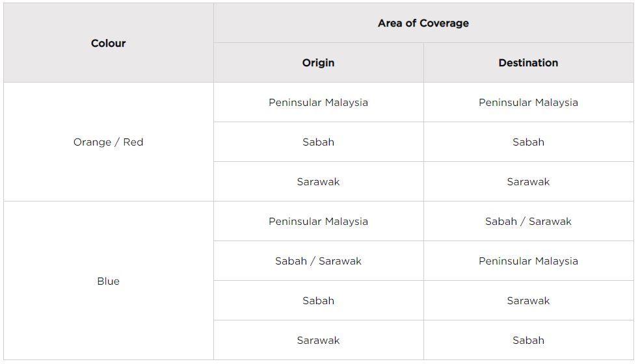Select Sarawak origin in the last row
The height and width of the screenshot is (364, 638).
click(x=318, y=341)
